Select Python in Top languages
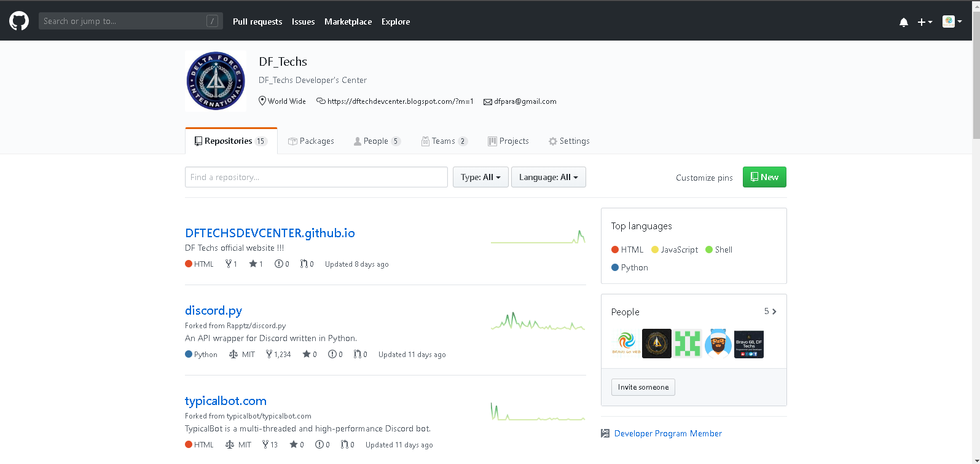This screenshot has height=464, width=980. (x=630, y=267)
